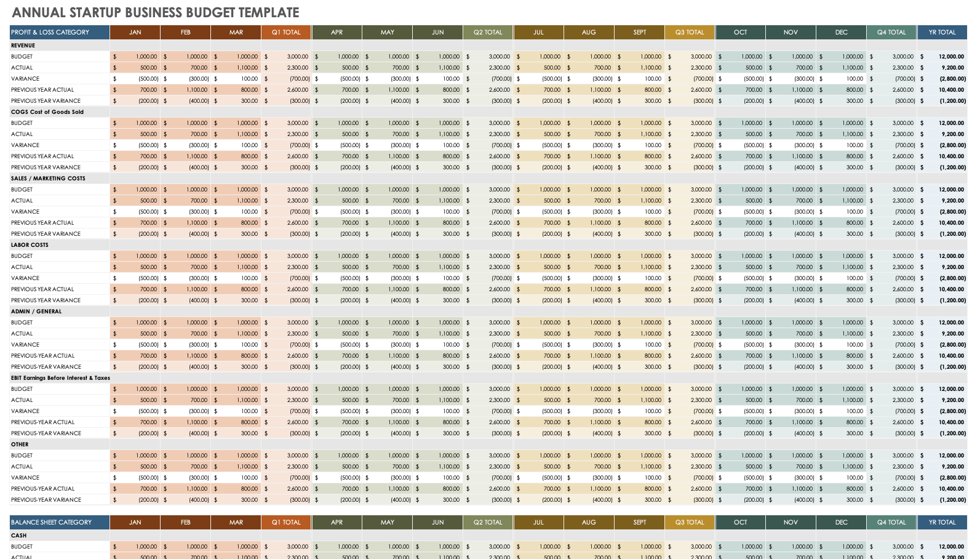Select ACTUAL row label under EBIT section

click(x=22, y=400)
